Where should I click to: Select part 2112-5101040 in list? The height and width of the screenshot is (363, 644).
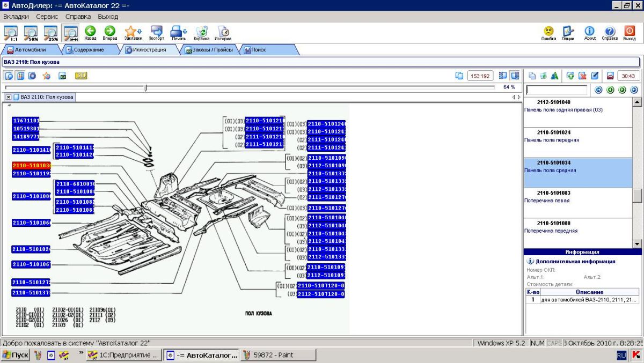tap(578, 112)
